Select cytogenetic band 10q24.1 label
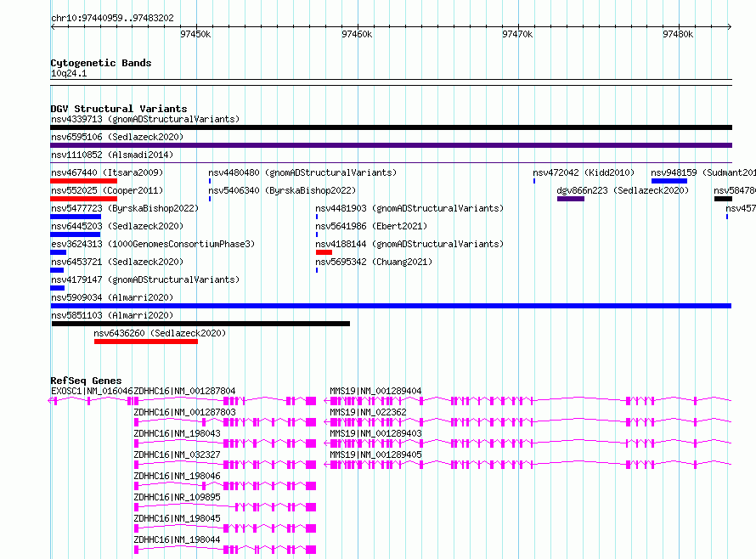Viewport: 756px width, 559px height. pos(69,73)
